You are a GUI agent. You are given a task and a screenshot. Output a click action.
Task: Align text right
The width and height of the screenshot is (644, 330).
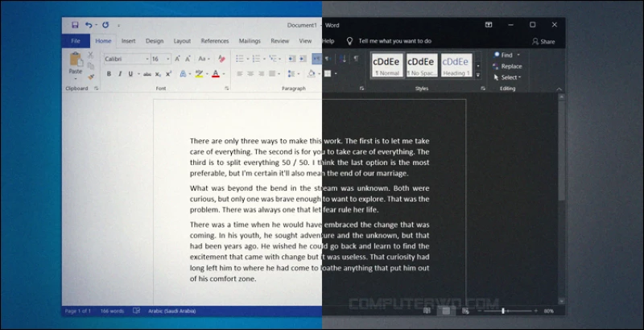coord(261,74)
